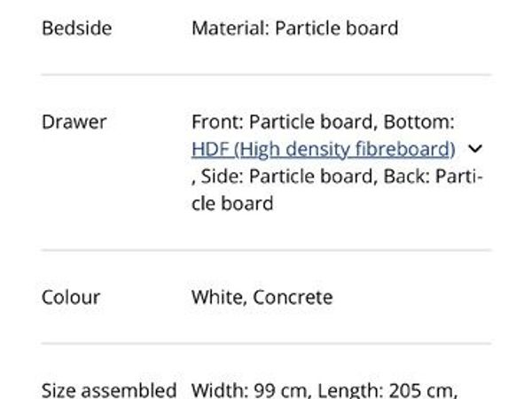Click the divider below the Drawer row
Image resolution: width=532 pixels, height=399 pixels.
pos(266,250)
